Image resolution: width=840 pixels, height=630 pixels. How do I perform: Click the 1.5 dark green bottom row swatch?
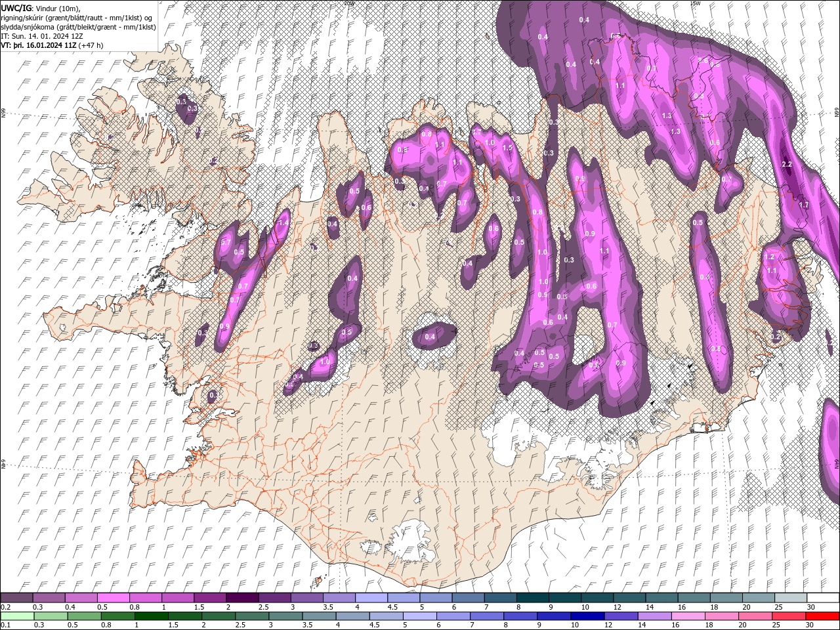tap(184, 616)
